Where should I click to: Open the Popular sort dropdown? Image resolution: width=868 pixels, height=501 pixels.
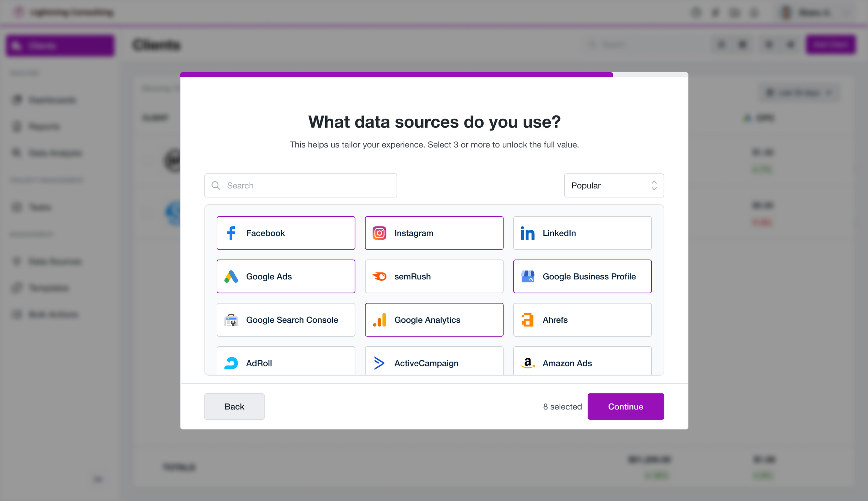(614, 186)
